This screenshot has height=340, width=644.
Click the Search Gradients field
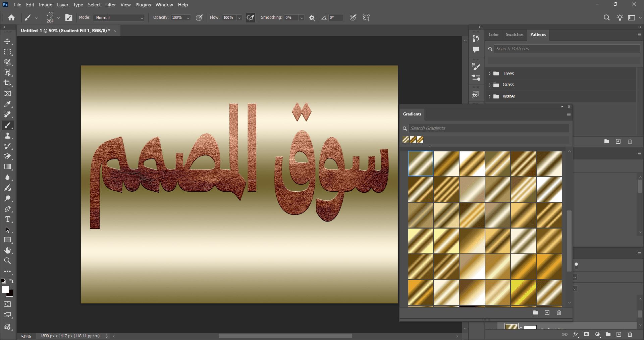488,128
